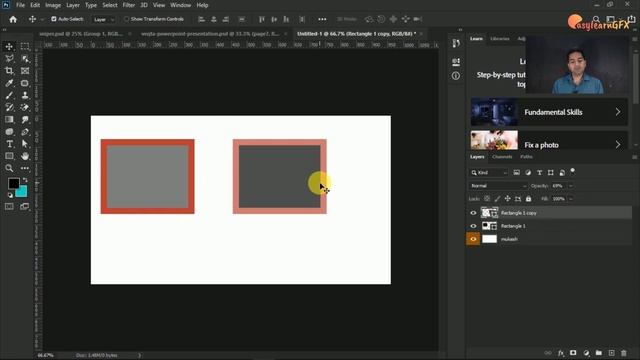This screenshot has height=360, width=640.
Task: Open the Auto-Select Layer dropdown
Action: (x=104, y=19)
